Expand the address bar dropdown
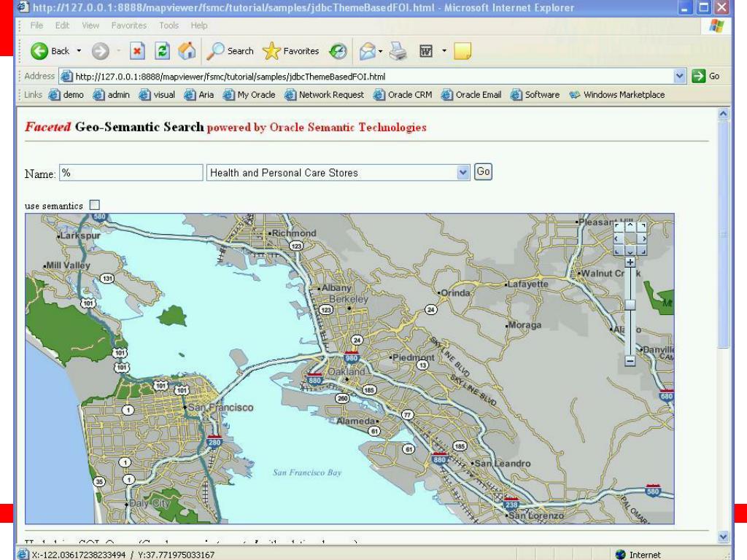 tap(680, 76)
